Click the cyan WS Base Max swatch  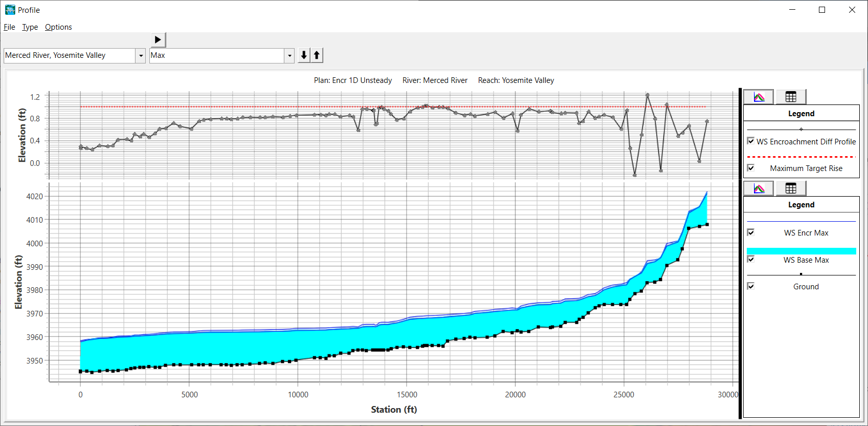point(801,251)
